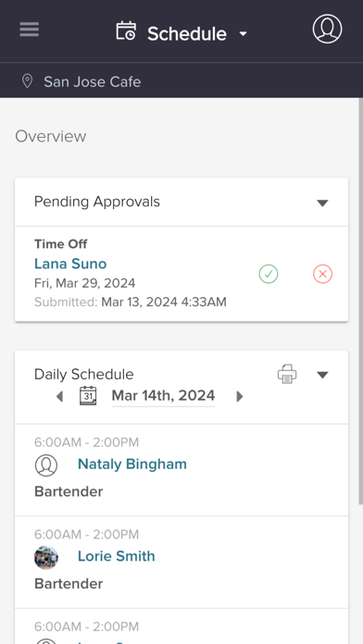Open the hamburger navigation menu
The width and height of the screenshot is (363, 644).
tap(30, 30)
